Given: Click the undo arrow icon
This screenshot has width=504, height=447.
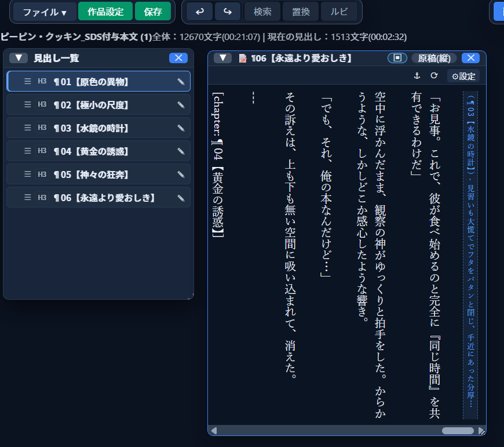Looking at the screenshot, I should [200, 12].
